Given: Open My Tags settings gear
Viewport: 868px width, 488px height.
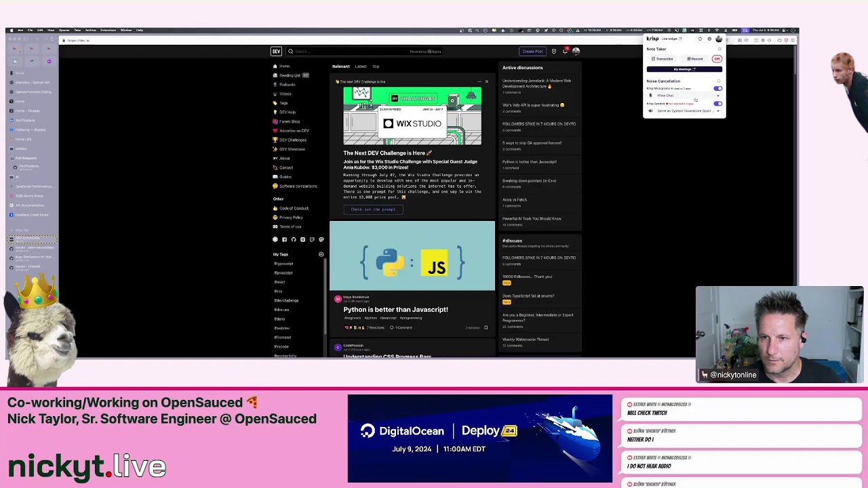Looking at the screenshot, I should tap(321, 254).
